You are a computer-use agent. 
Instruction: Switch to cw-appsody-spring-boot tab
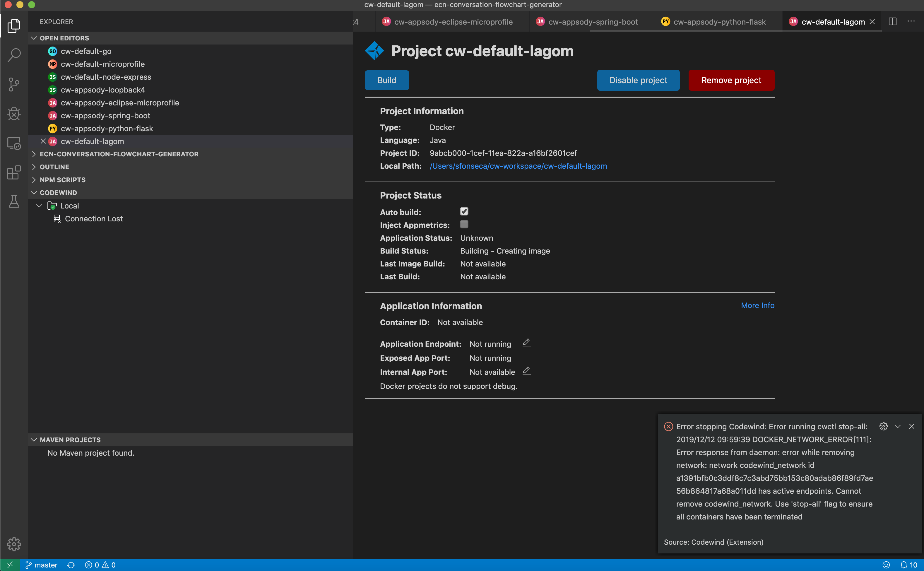point(593,22)
